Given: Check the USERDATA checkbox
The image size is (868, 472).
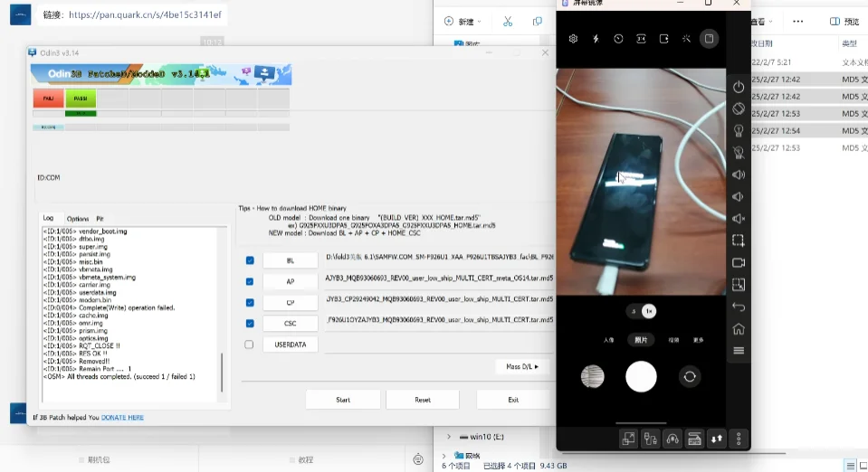Looking at the screenshot, I should click(x=249, y=345).
